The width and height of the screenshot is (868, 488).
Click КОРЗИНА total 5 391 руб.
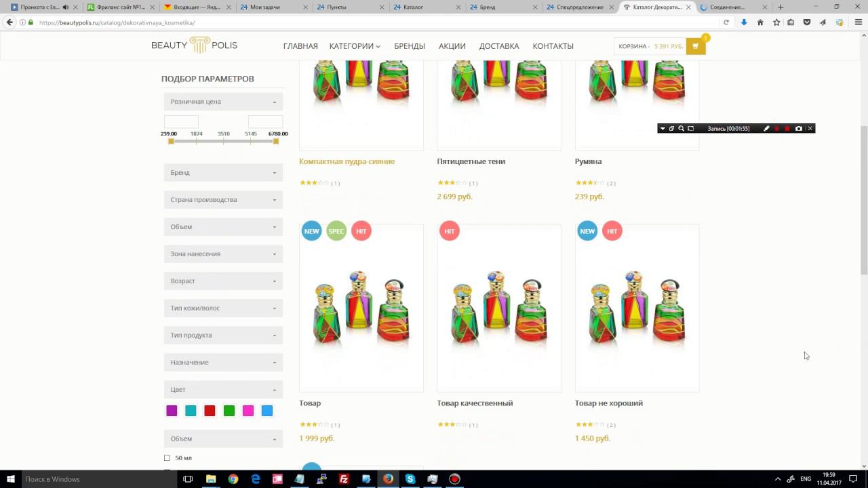651,47
